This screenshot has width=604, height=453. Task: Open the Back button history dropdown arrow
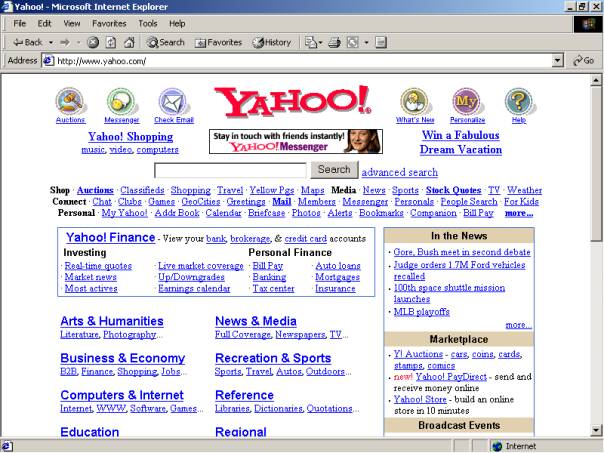[49, 42]
